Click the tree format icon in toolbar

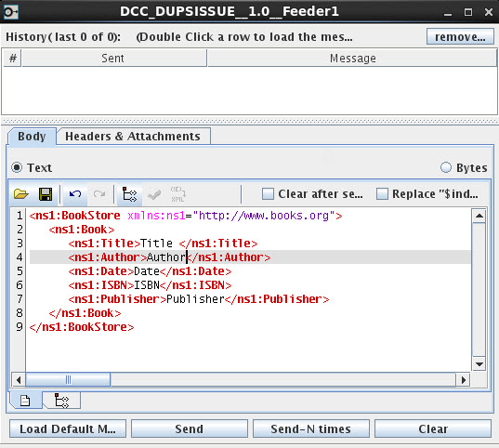[129, 194]
